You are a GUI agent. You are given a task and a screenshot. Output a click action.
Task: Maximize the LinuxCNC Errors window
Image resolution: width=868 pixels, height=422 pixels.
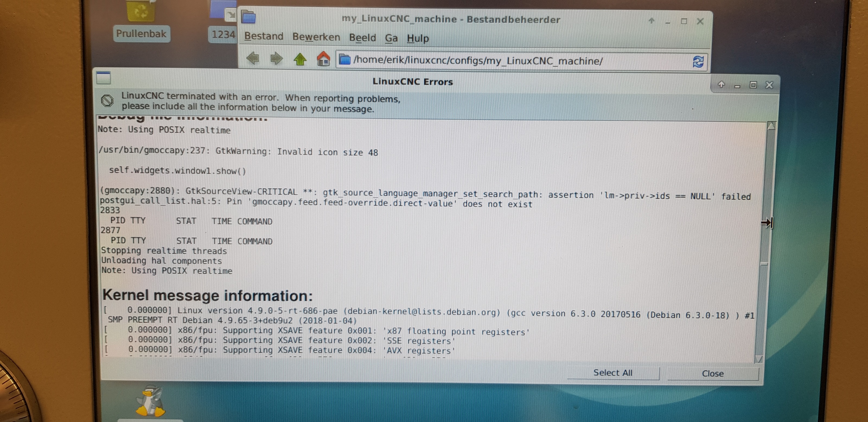pyautogui.click(x=753, y=85)
